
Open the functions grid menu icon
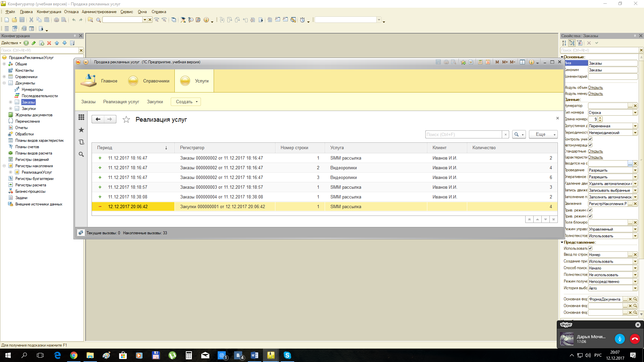[81, 117]
